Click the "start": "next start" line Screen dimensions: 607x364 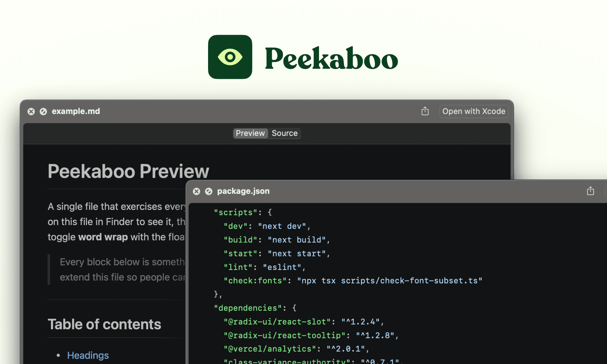click(x=277, y=253)
